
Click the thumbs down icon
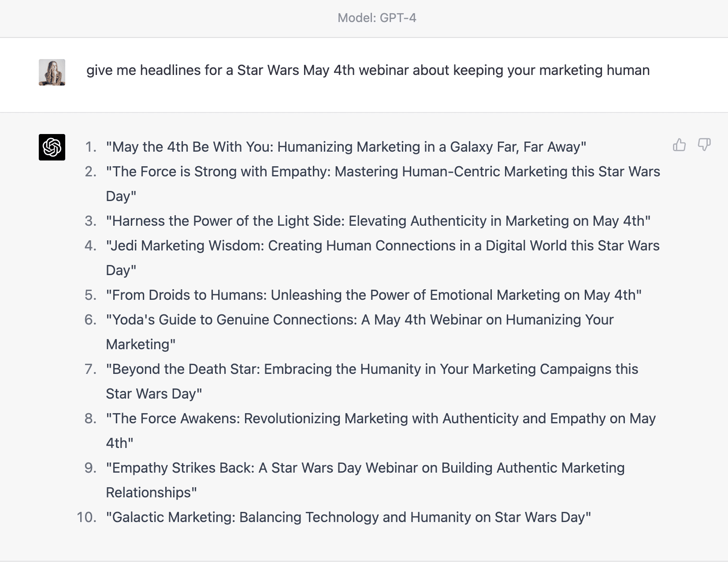704,145
